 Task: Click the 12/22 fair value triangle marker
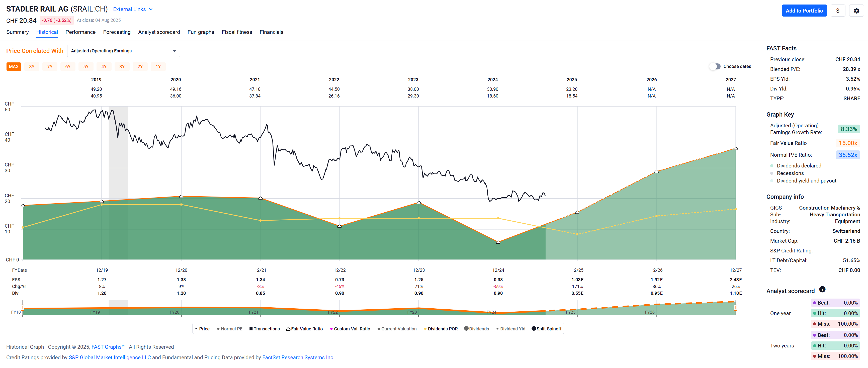tap(339, 226)
